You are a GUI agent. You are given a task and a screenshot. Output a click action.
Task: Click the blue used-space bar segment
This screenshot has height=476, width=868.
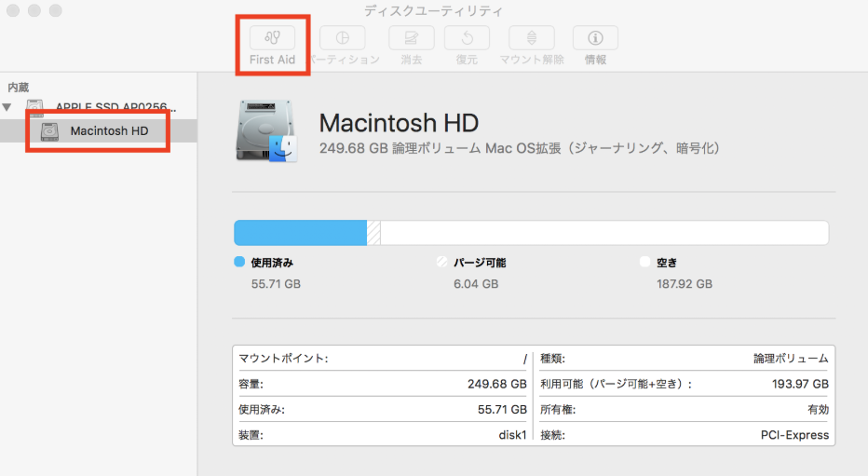point(300,233)
